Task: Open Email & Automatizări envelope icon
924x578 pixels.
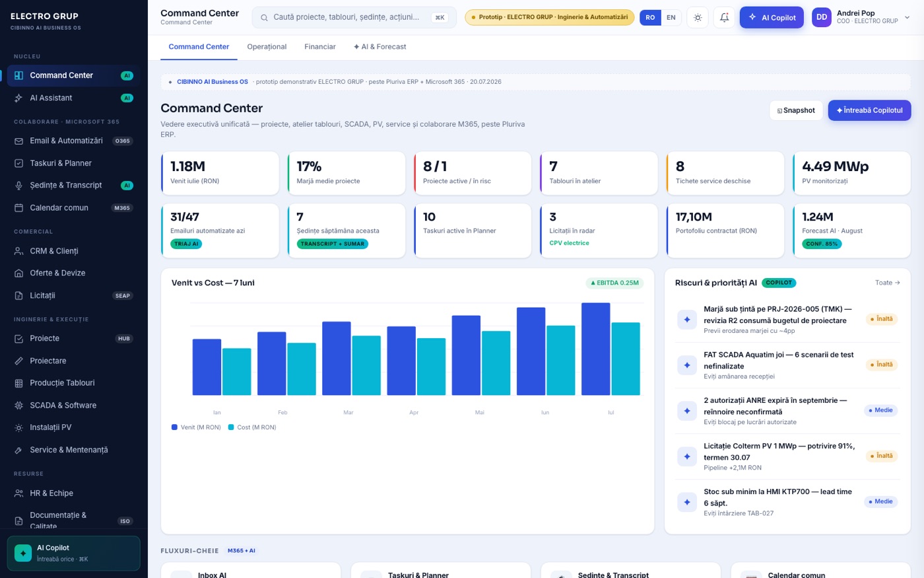Action: [18, 141]
